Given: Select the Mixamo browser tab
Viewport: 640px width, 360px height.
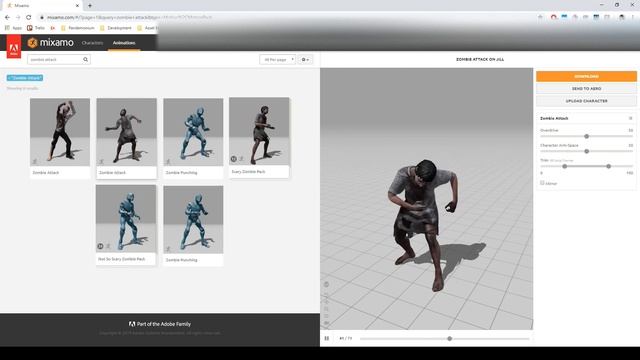Looking at the screenshot, I should coord(42,6).
